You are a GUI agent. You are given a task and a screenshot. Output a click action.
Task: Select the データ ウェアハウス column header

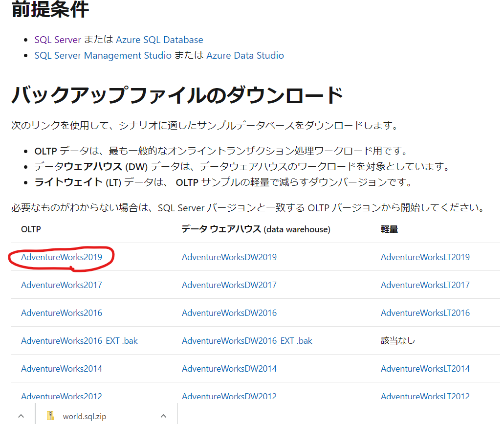point(256,229)
